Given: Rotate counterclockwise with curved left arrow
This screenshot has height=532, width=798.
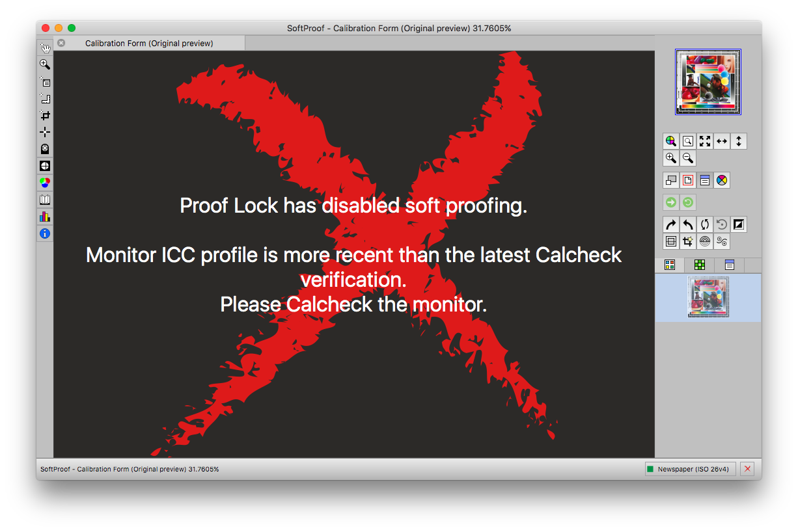Looking at the screenshot, I should pyautogui.click(x=688, y=225).
